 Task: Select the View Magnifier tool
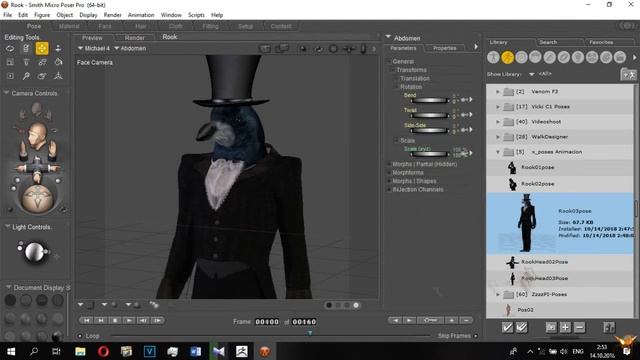pos(26,76)
